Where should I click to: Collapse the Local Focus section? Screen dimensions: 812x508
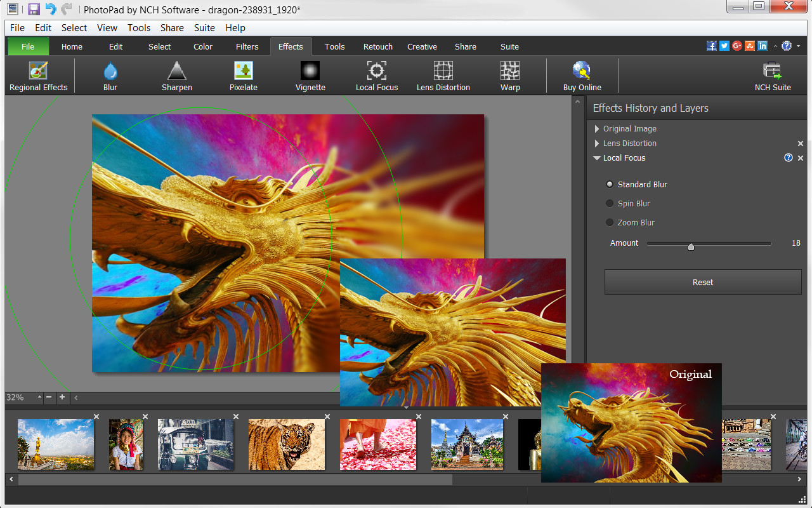pyautogui.click(x=596, y=157)
